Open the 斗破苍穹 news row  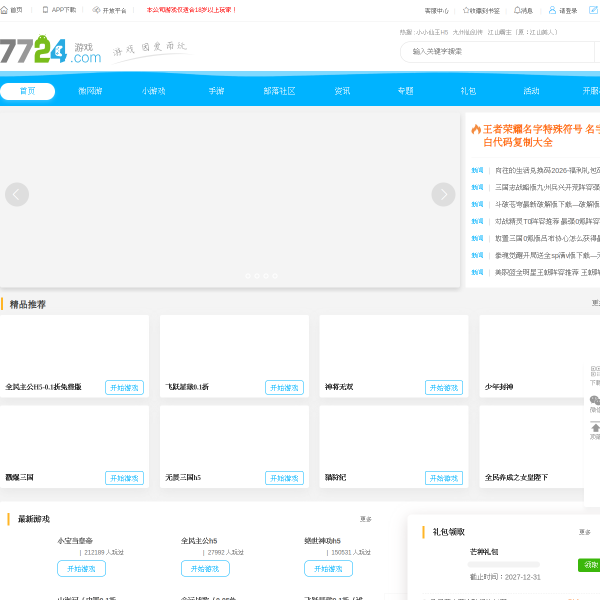(x=547, y=204)
